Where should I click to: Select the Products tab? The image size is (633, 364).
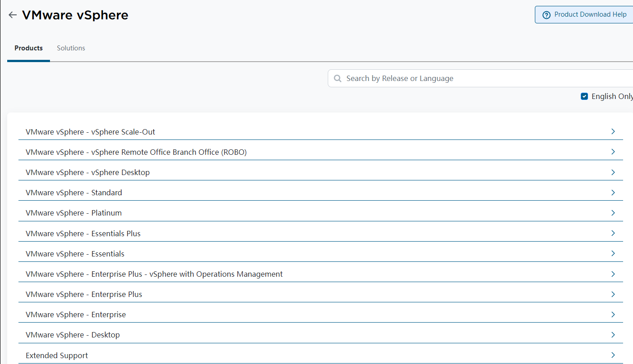point(28,48)
